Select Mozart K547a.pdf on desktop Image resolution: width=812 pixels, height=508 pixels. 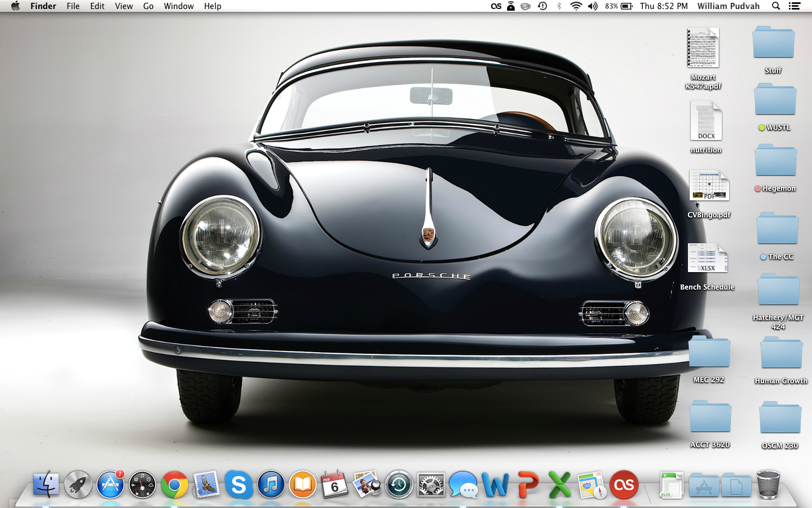point(703,49)
